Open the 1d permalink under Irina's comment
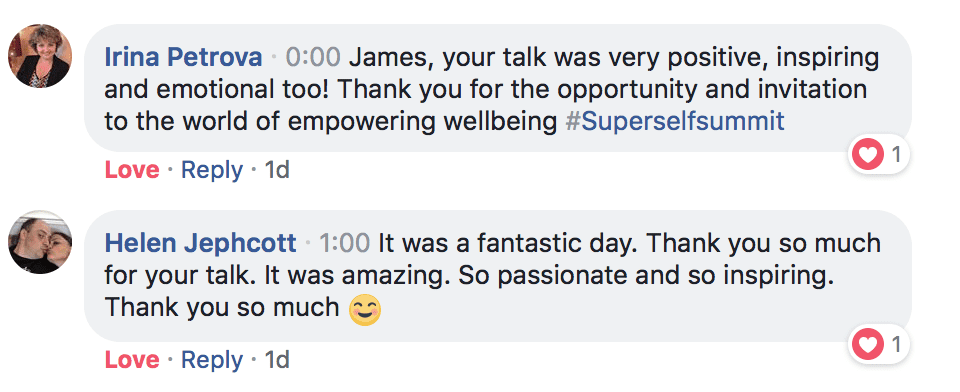960x392 pixels. tap(277, 170)
